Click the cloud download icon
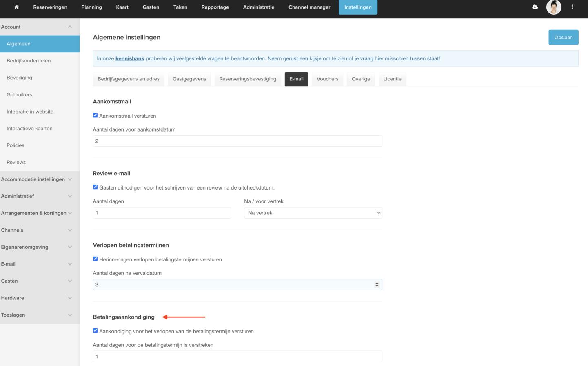588x366 pixels. point(535,7)
